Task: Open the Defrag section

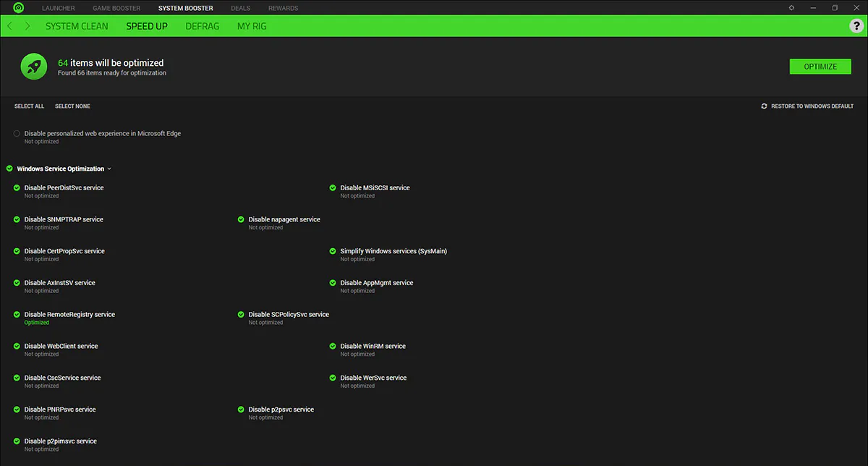Action: 203,26
